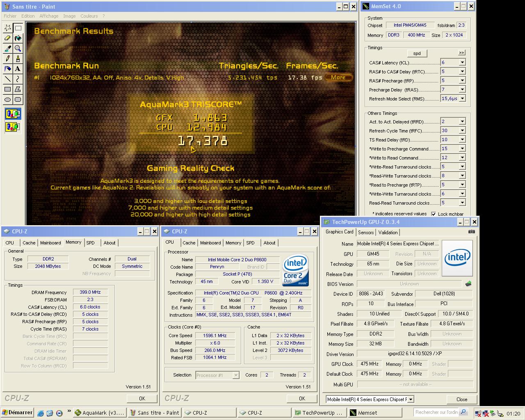Open the Precharge Delay (tRAS) dropdown
Viewport: 525px width, 420px height.
(462, 89)
